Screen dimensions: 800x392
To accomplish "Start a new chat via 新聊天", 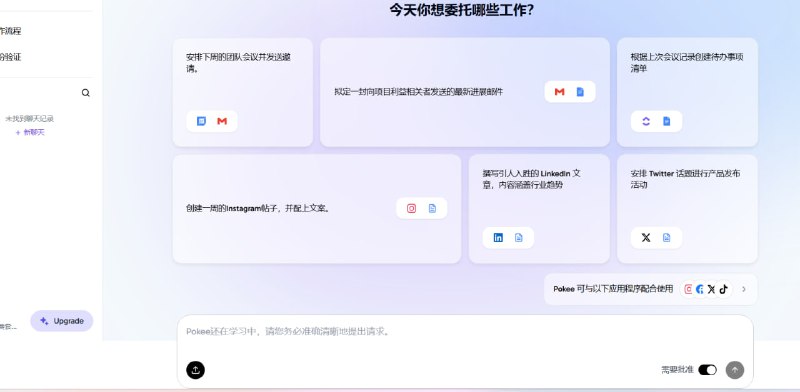I will [x=30, y=132].
